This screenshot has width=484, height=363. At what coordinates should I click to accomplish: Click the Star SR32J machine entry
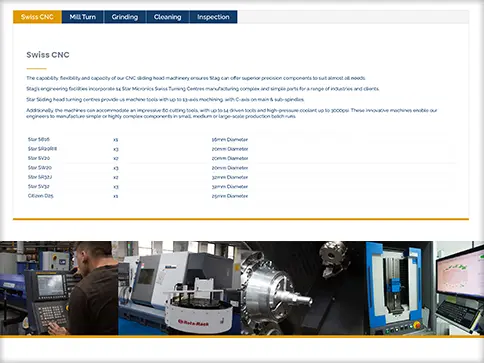pos(40,177)
